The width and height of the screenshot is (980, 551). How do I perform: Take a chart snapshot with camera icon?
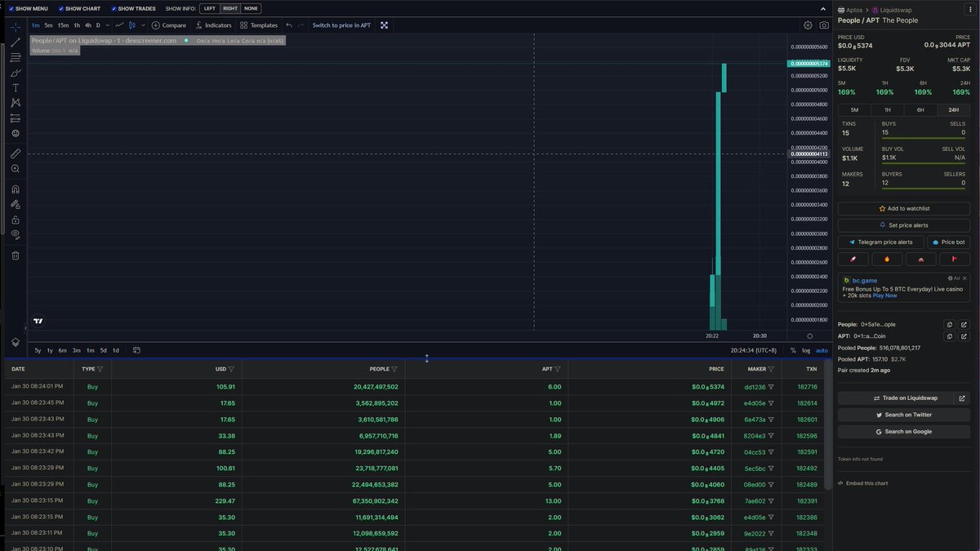tap(824, 25)
